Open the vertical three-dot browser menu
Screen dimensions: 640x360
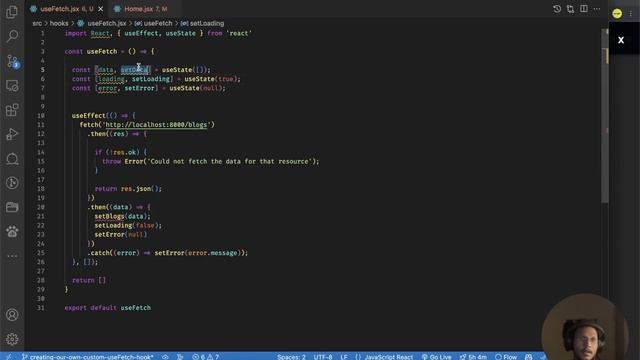[631, 13]
